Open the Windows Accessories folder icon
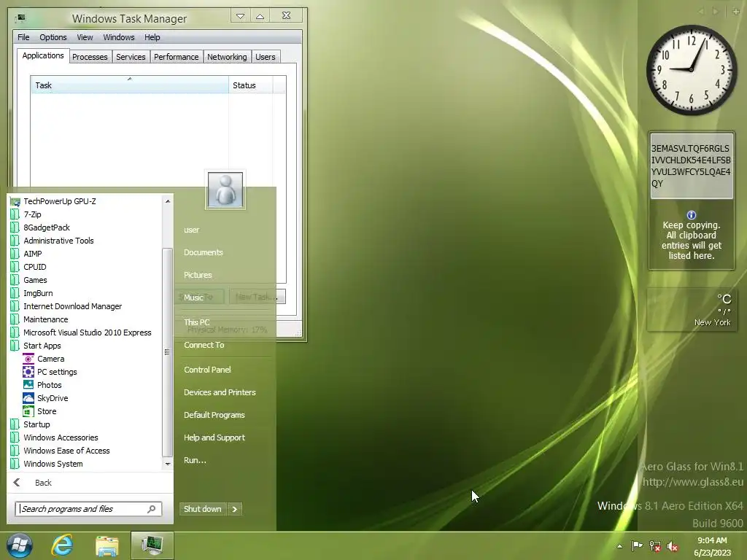Viewport: 747px width, 560px height. tap(15, 437)
